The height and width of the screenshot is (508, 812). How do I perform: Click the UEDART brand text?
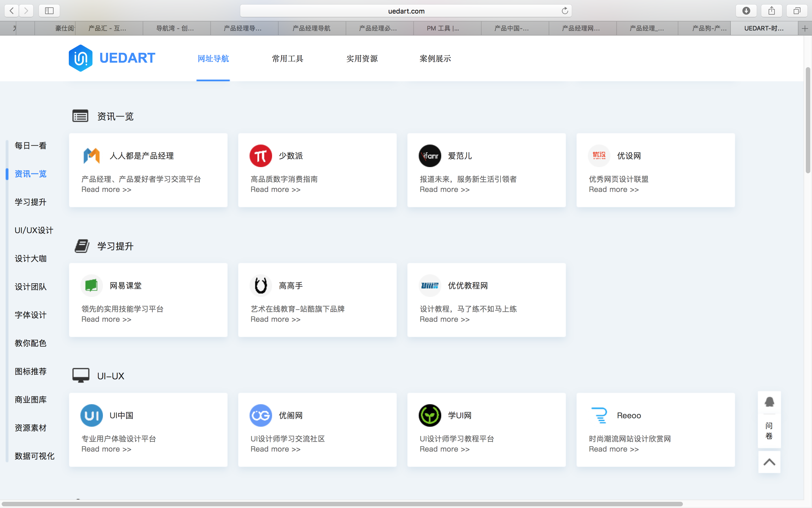(x=127, y=58)
